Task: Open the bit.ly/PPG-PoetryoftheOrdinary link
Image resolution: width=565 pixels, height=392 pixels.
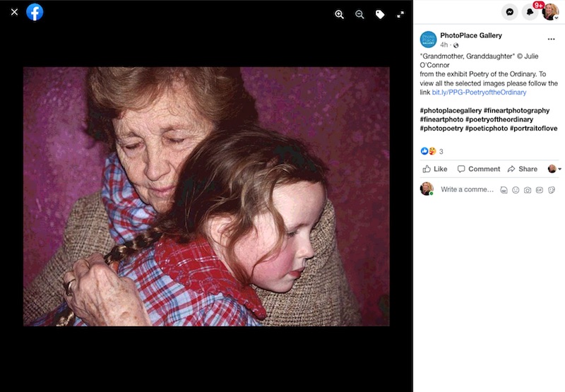Action: pyautogui.click(x=479, y=92)
